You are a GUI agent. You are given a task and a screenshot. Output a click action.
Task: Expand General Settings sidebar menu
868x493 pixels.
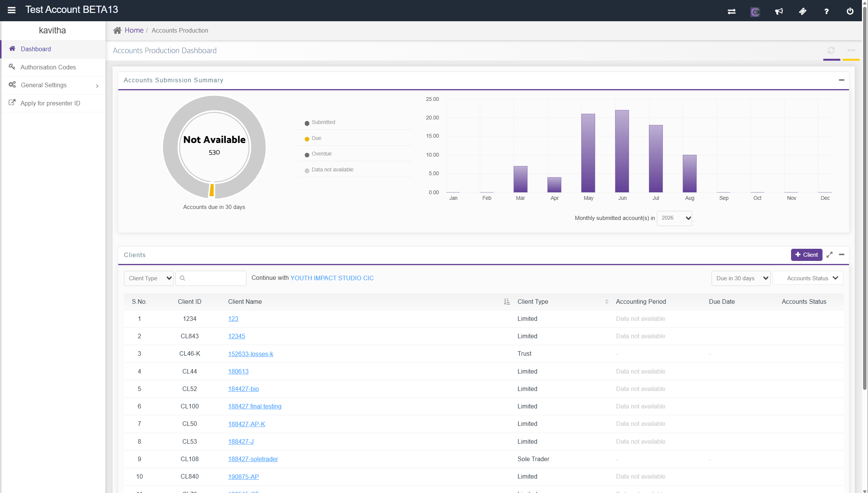[x=53, y=85]
